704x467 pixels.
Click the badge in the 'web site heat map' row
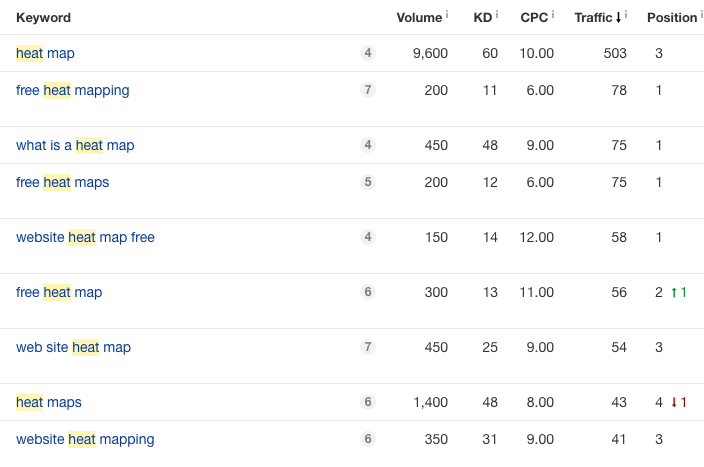[x=368, y=347]
